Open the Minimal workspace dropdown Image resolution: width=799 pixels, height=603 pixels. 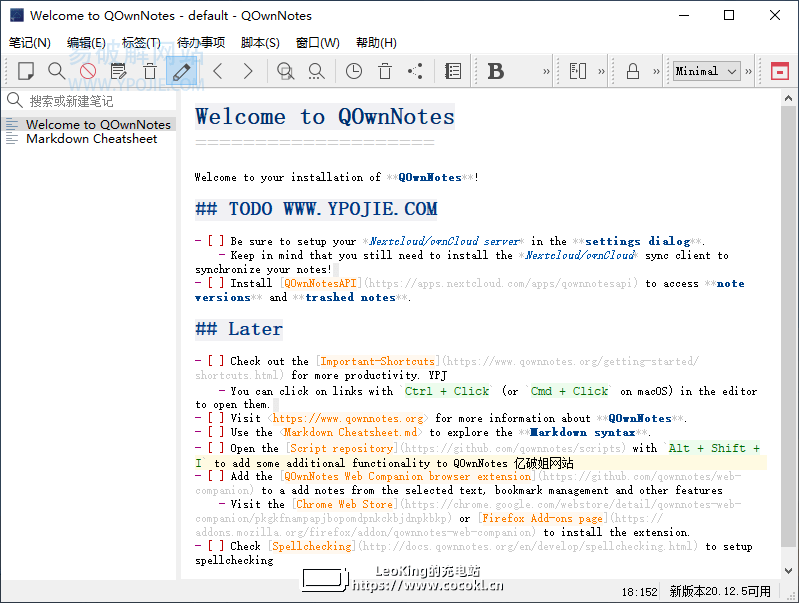click(706, 71)
